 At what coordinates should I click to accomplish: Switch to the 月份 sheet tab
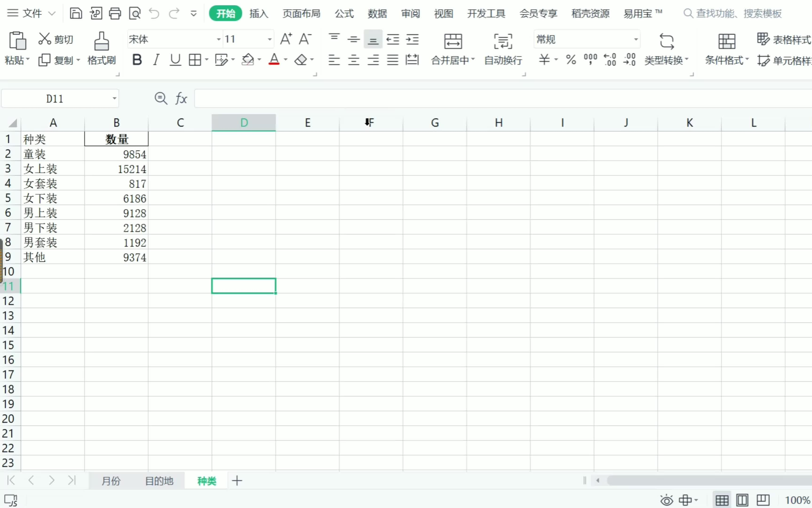111,481
